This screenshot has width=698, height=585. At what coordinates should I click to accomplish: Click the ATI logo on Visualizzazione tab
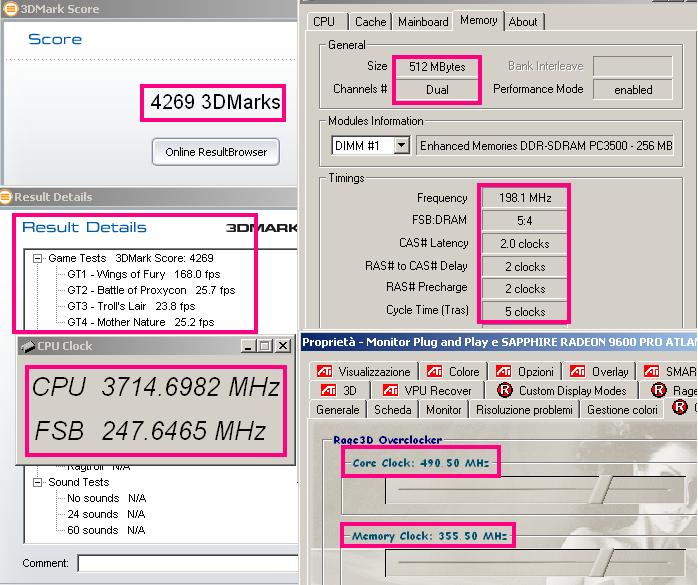(325, 371)
